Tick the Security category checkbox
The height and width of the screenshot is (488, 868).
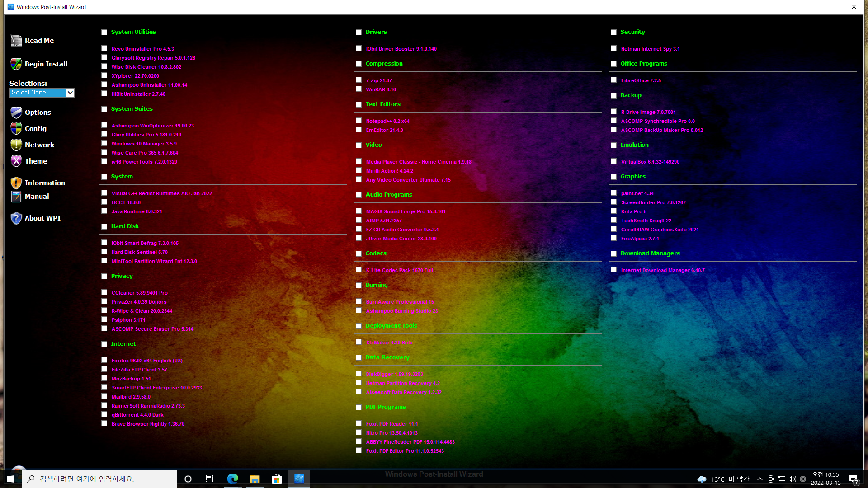click(x=614, y=32)
